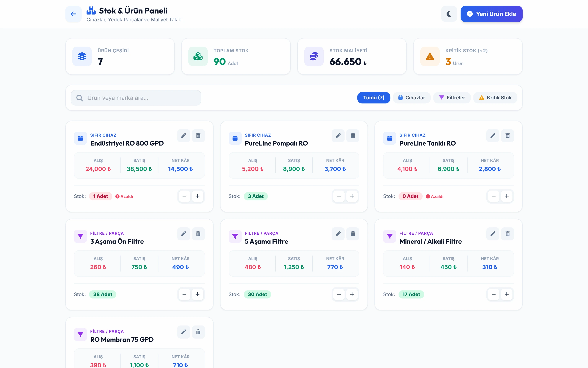Select the Tümü (7) filter tab

pos(373,98)
